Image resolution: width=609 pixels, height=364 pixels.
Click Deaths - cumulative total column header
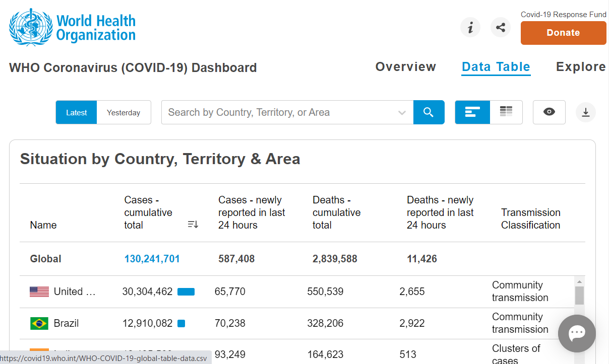click(x=336, y=212)
